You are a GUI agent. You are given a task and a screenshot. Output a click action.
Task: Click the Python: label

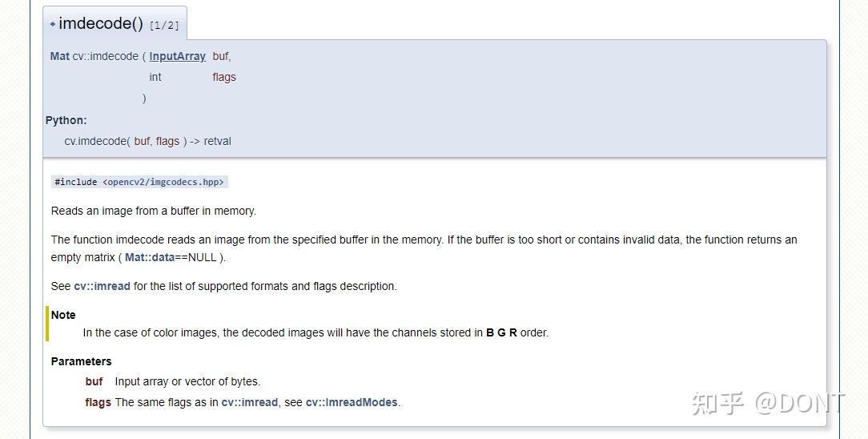click(66, 120)
